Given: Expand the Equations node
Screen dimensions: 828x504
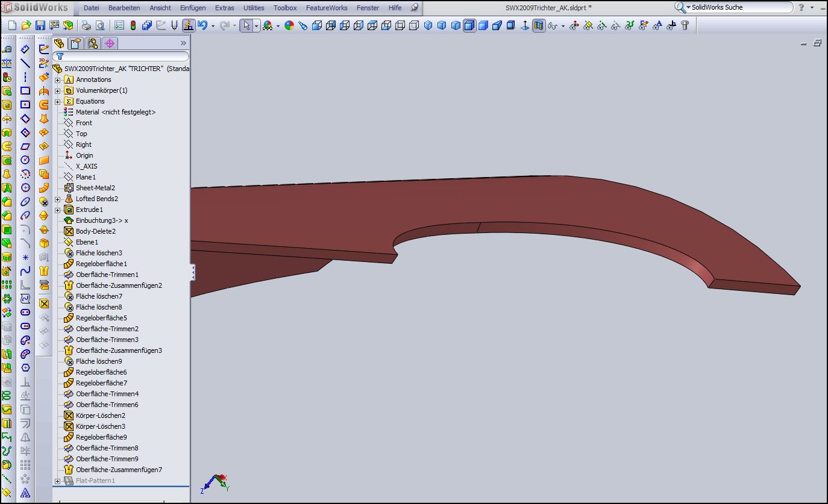Looking at the screenshot, I should 58,101.
